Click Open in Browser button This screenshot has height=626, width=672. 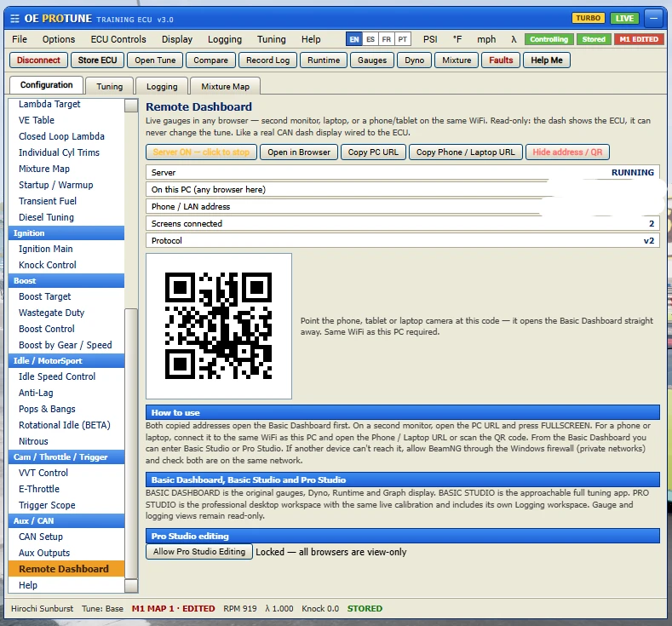[299, 152]
